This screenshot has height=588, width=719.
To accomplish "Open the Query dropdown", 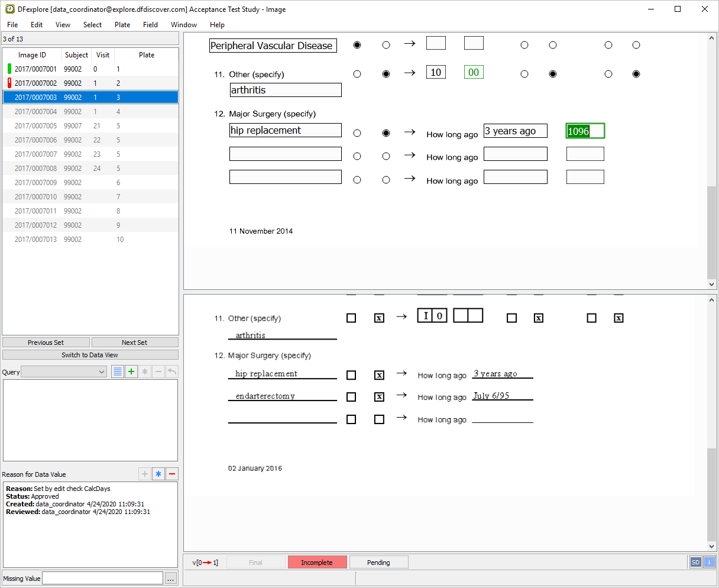I will click(64, 372).
